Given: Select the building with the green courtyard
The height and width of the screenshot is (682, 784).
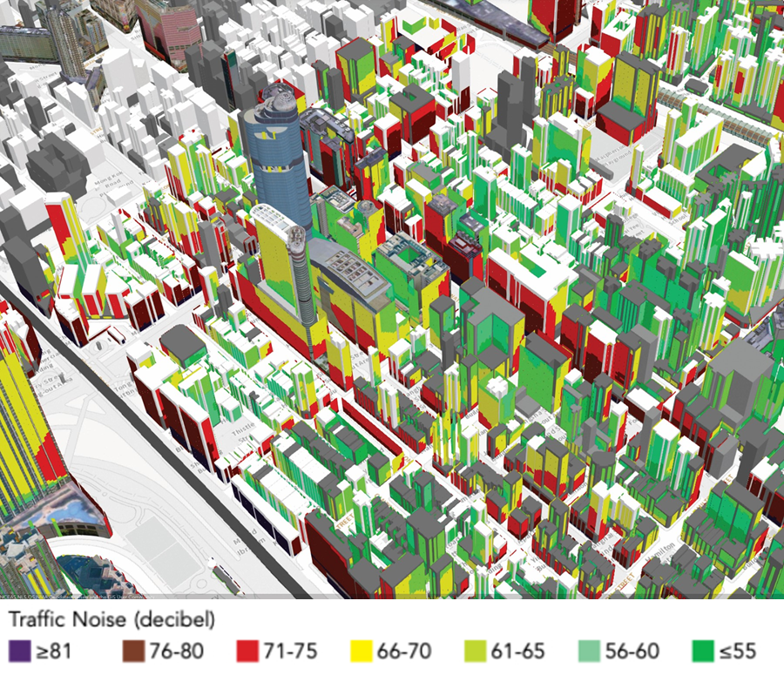Looking at the screenshot, I should pyautogui.click(x=405, y=259).
